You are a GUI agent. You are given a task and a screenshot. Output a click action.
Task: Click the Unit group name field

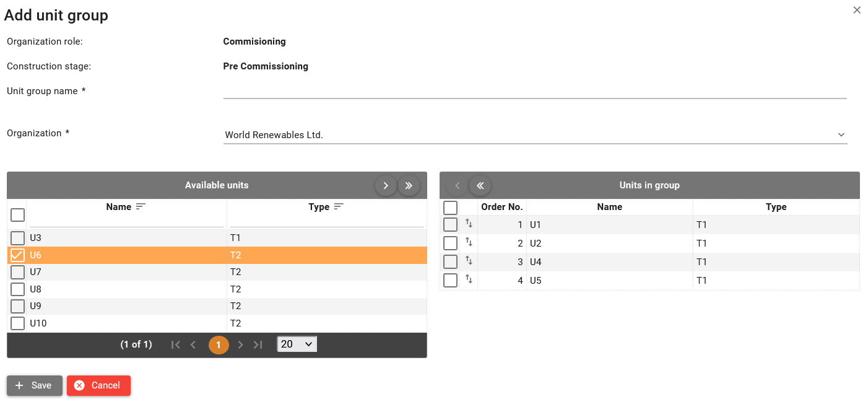coord(535,91)
